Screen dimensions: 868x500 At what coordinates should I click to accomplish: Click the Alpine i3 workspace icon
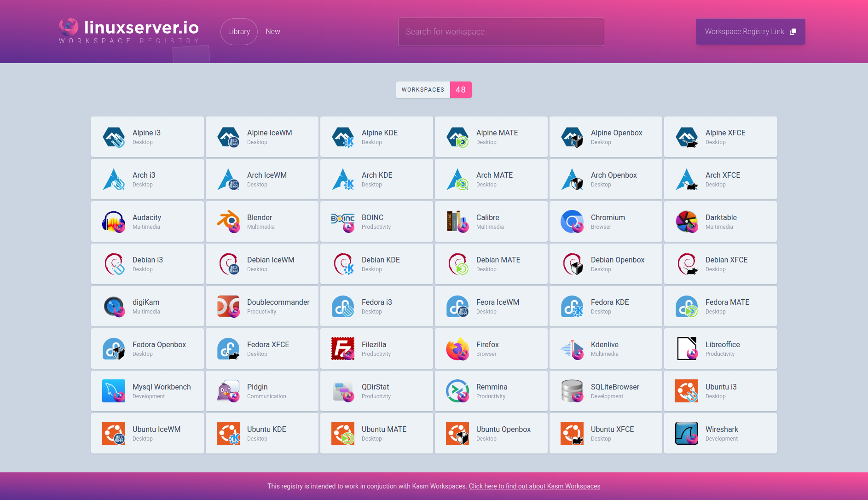pyautogui.click(x=114, y=137)
